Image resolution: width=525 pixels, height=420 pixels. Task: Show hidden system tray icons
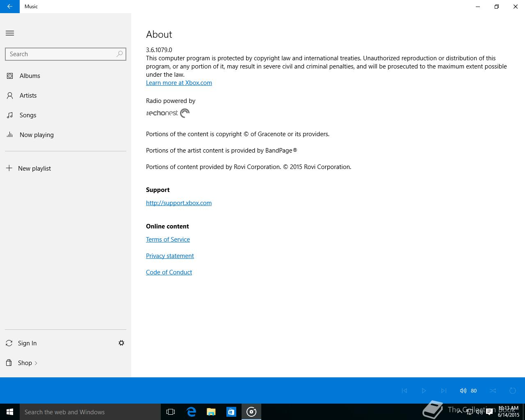coord(459,412)
